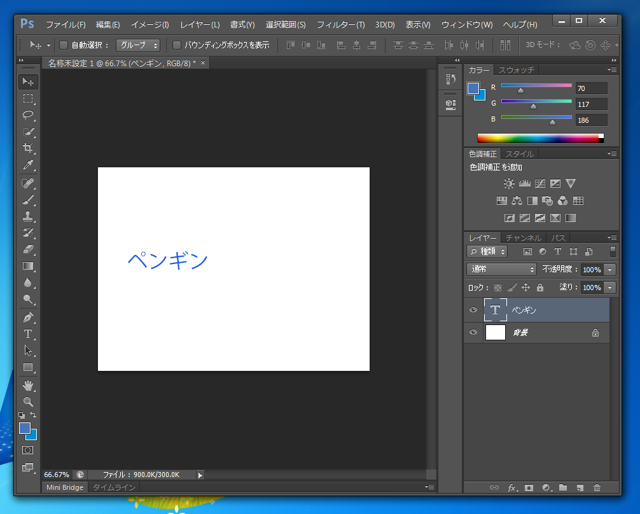Open the Mini Bridge tab
This screenshot has height=514, width=640.
click(x=64, y=487)
